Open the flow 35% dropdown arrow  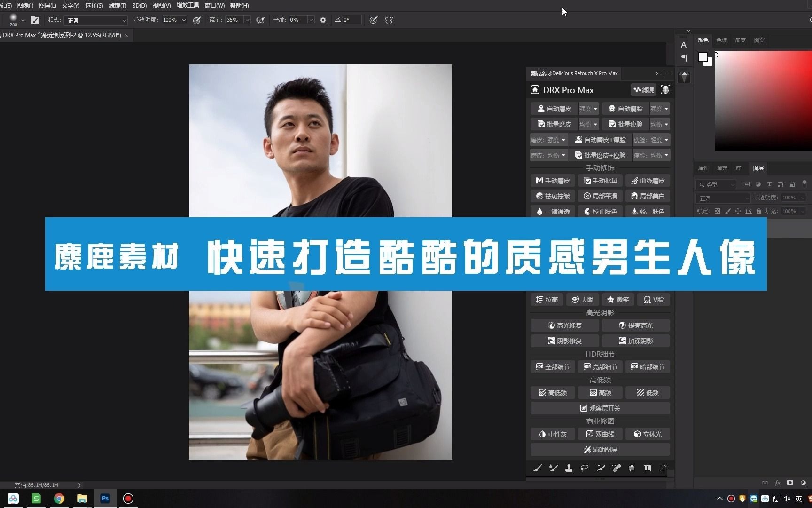pos(247,20)
